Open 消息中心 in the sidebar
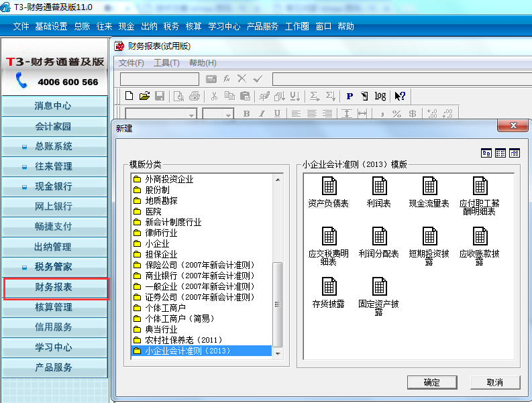The image size is (532, 403). coord(54,106)
